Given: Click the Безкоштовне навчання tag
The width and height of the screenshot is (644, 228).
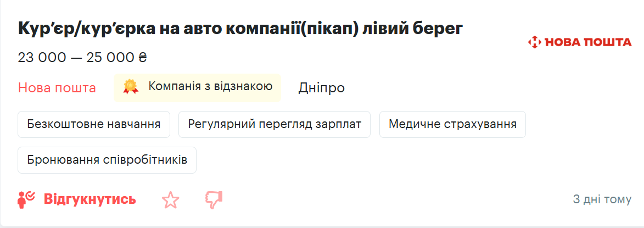Looking at the screenshot, I should point(94,124).
